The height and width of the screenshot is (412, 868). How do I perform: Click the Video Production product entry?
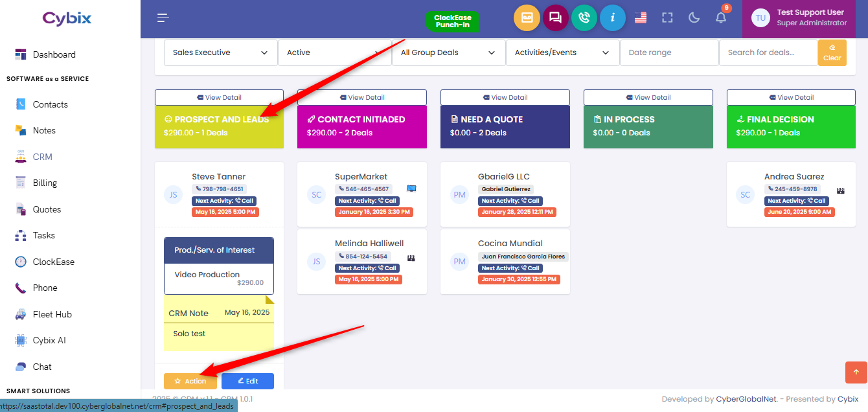pyautogui.click(x=219, y=279)
